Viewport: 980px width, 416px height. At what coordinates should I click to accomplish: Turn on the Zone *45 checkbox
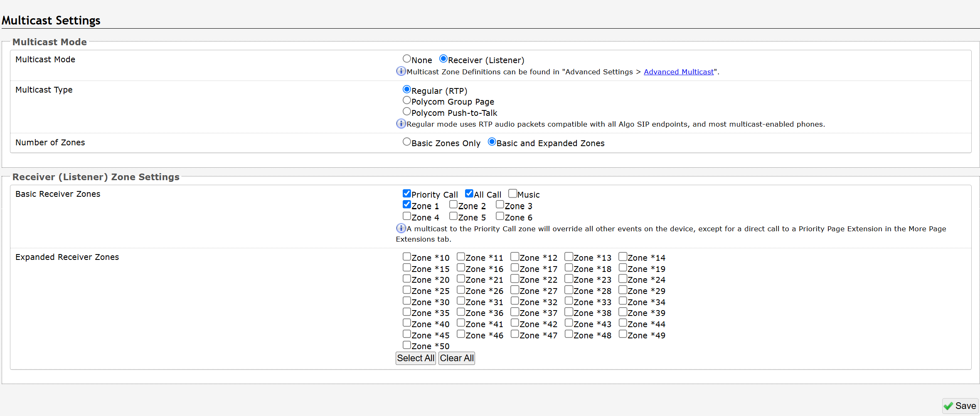(x=407, y=334)
